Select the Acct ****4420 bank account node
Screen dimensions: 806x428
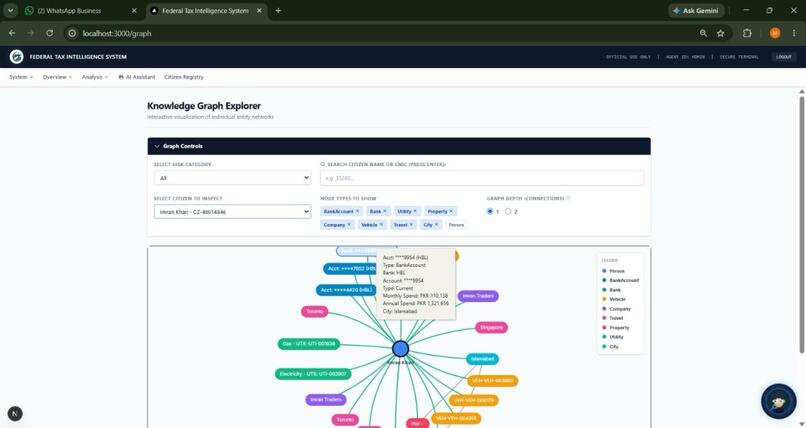point(345,290)
